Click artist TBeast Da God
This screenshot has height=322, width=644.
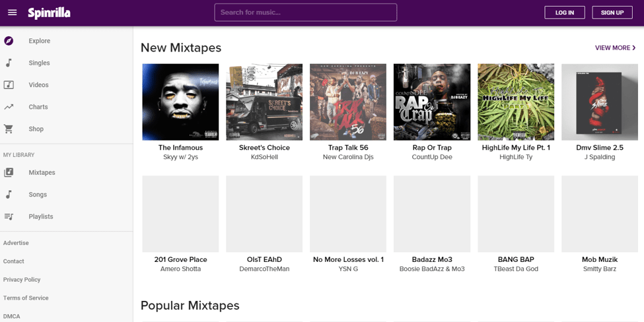(x=516, y=269)
